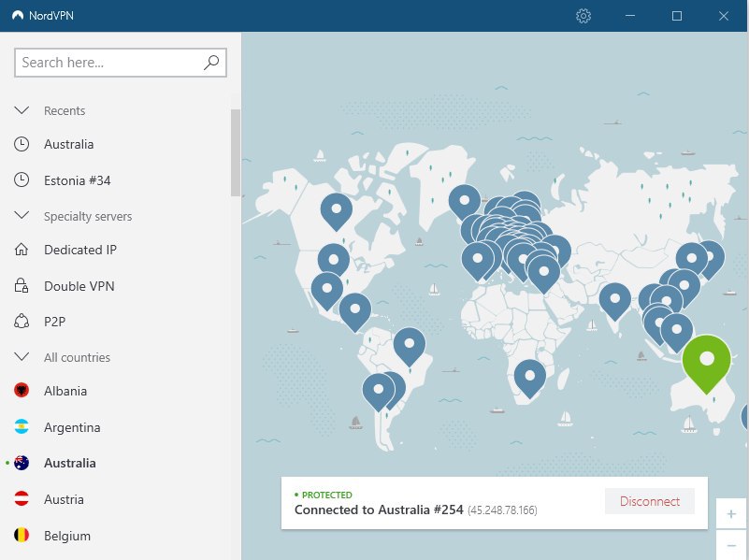
Task: Click the Chile map pin
Action: (379, 392)
